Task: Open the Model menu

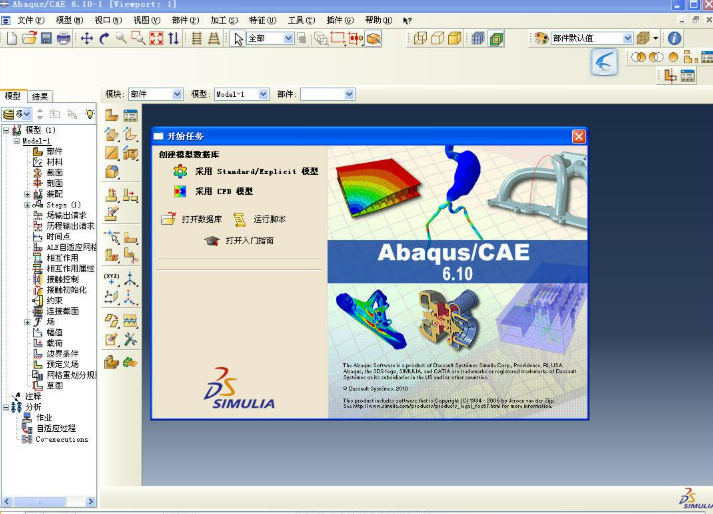Action: pos(69,20)
